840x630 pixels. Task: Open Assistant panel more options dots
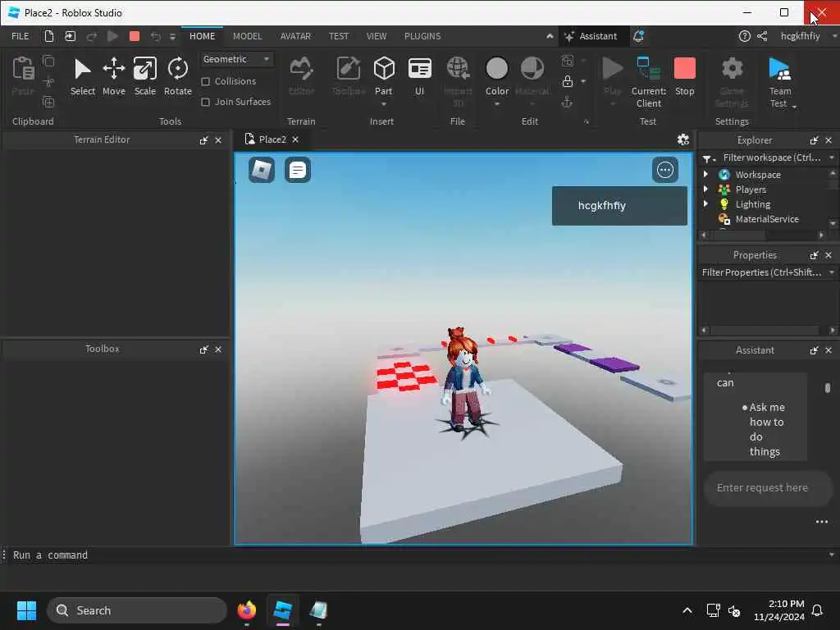821,522
